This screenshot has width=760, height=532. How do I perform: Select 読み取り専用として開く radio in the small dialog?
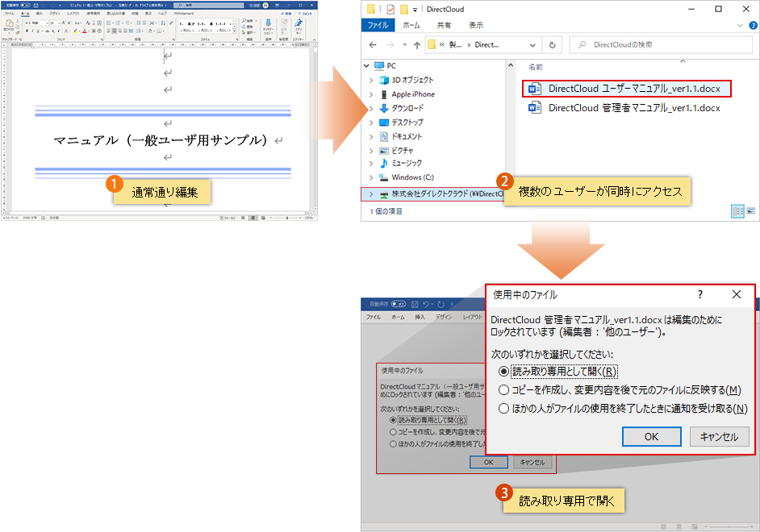[x=393, y=420]
